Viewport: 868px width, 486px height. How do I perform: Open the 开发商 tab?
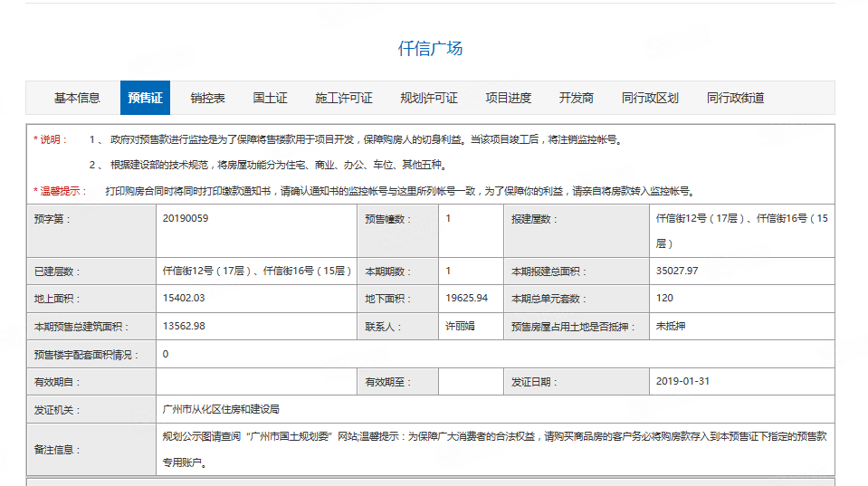tap(577, 98)
